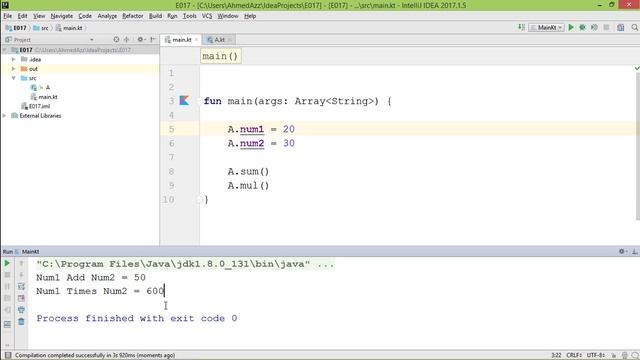This screenshot has height=360, width=640.
Task: Open the Navigate menu
Action: point(62,16)
